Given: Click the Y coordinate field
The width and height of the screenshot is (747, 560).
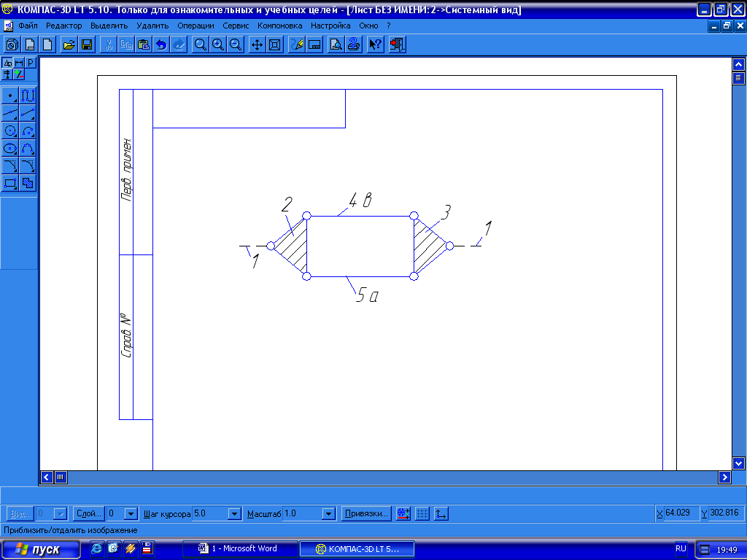Looking at the screenshot, I should [726, 513].
